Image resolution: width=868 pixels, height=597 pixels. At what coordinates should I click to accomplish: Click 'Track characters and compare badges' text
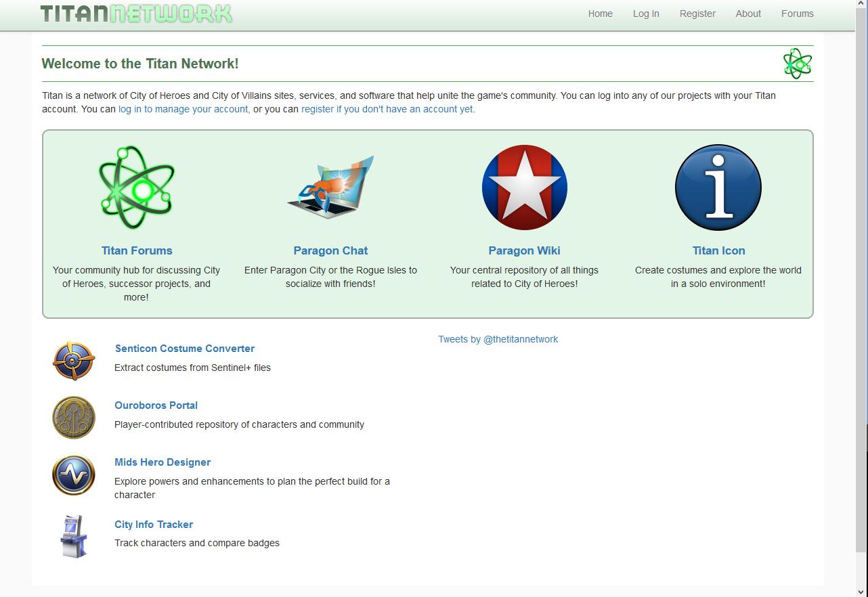(197, 543)
